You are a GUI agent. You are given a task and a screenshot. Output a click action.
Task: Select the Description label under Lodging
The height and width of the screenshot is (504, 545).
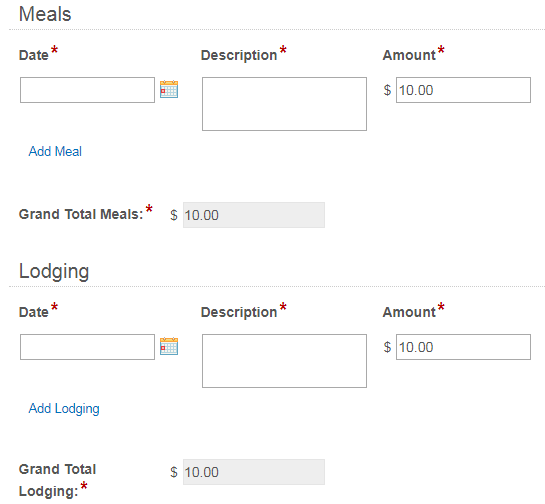(239, 312)
